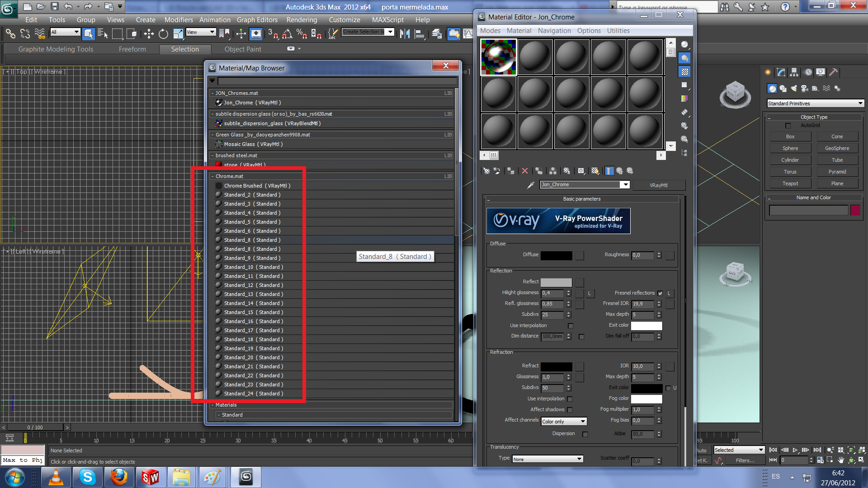Click the pick material eyedropper icon
The width and height of the screenshot is (868, 488).
pyautogui.click(x=531, y=185)
